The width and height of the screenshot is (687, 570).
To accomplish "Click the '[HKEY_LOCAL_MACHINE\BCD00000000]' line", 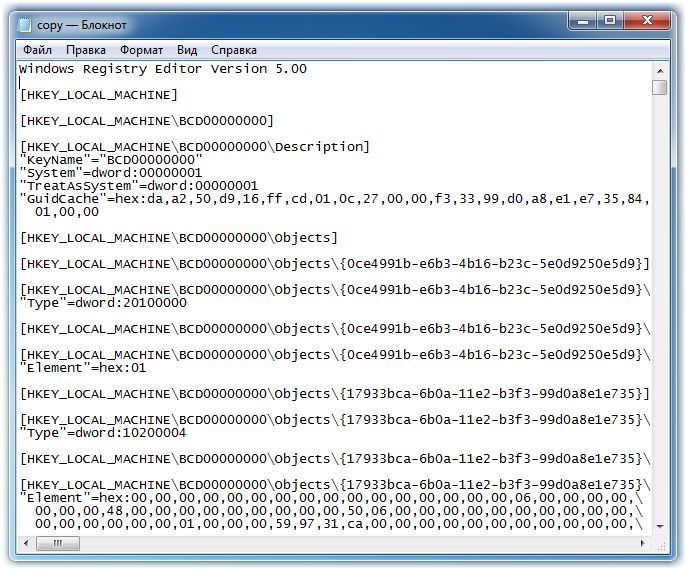I will pos(147,121).
